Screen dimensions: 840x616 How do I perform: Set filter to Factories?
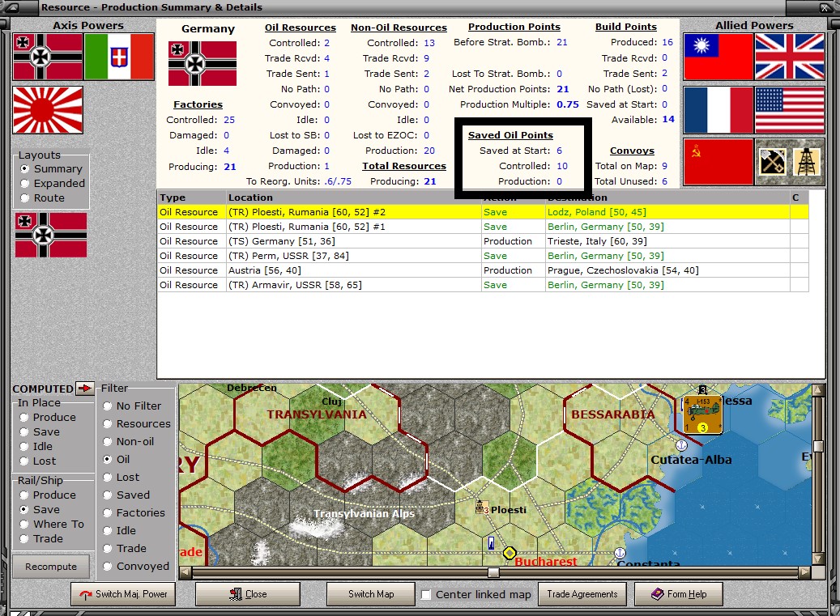click(x=107, y=512)
